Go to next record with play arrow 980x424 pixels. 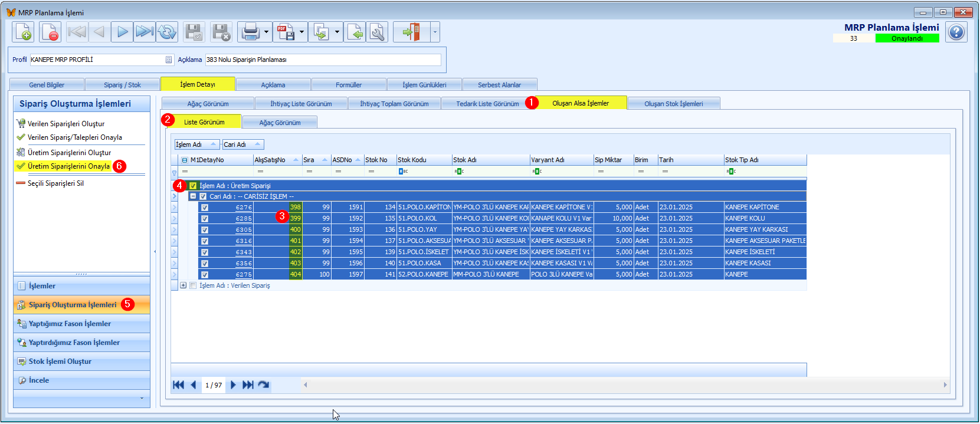(x=122, y=32)
